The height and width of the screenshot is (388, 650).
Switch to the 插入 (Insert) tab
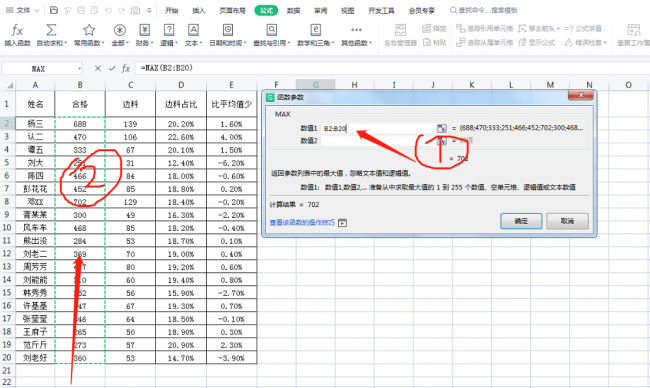coord(199,10)
